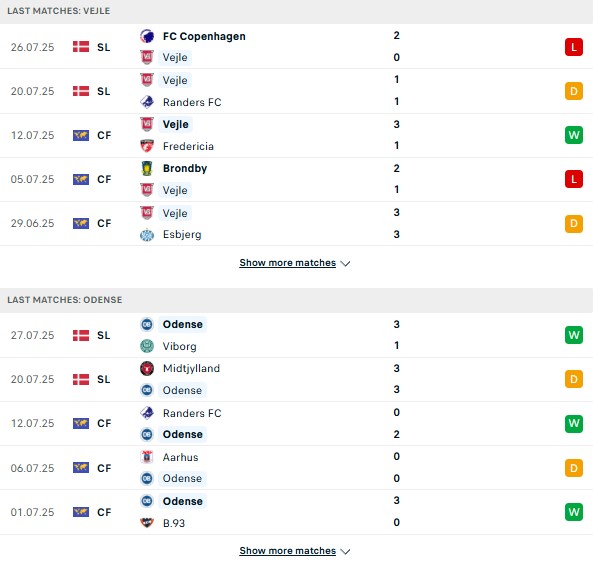Click chevron next to Vejle's Show more matches

tap(345, 264)
